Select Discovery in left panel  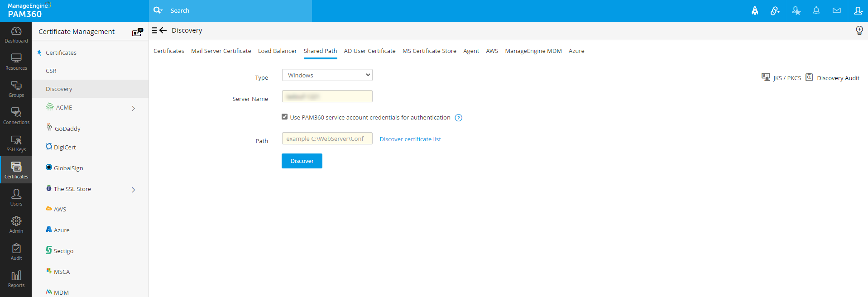90,89
